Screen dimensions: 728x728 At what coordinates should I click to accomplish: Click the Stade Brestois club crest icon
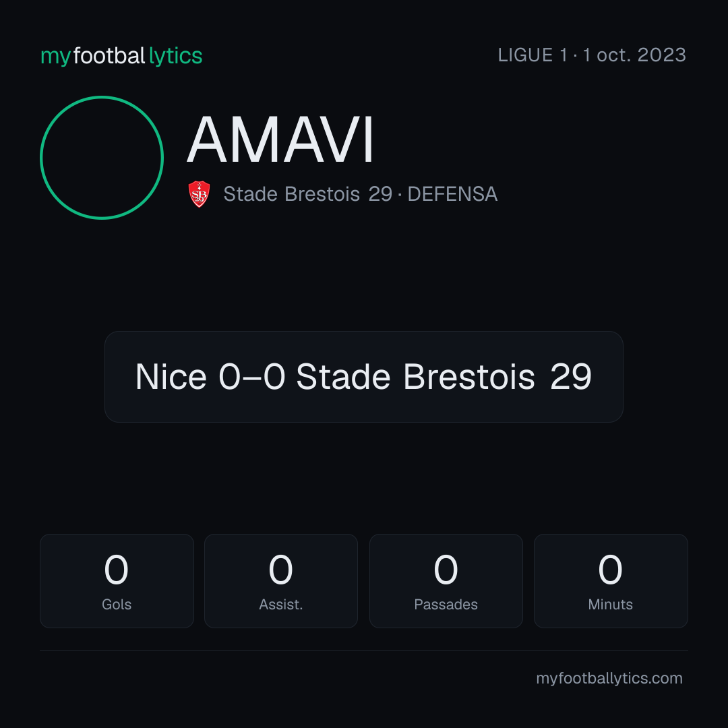199,194
